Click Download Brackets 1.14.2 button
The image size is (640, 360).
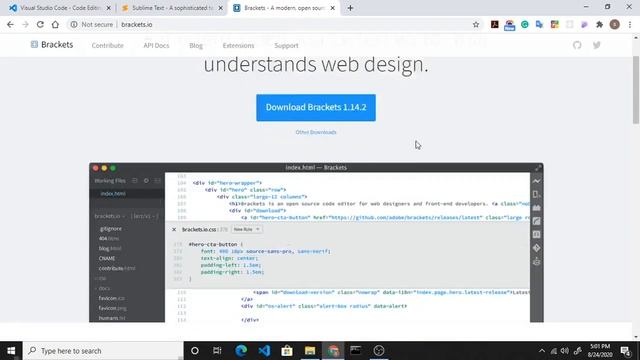(316, 107)
